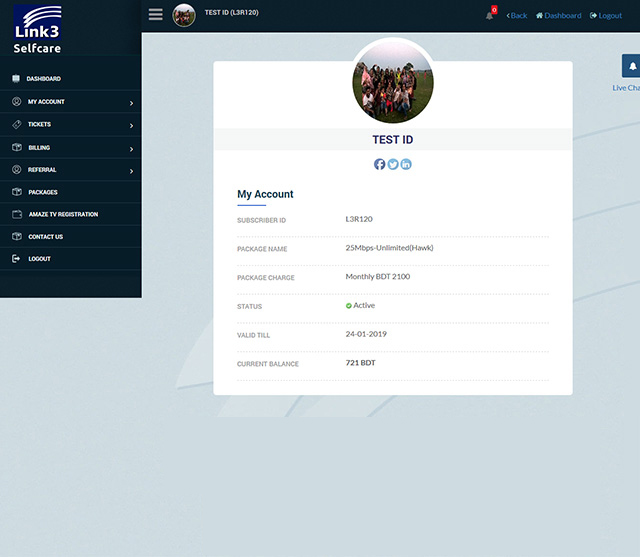
Task: Click the Back link in header
Action: coord(516,16)
